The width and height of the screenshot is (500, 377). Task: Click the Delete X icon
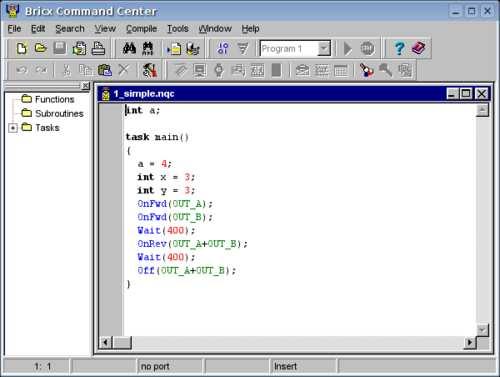(x=124, y=70)
